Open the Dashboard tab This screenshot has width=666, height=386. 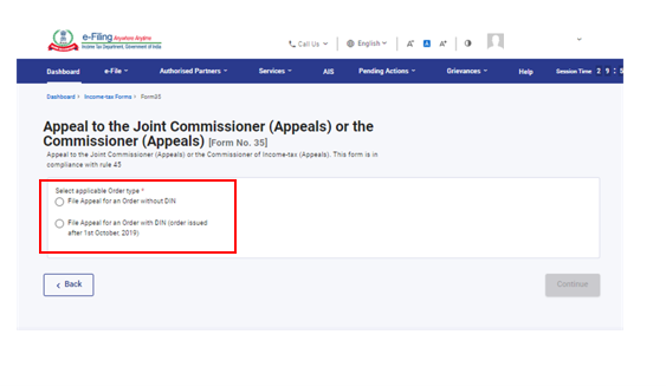pyautogui.click(x=63, y=71)
